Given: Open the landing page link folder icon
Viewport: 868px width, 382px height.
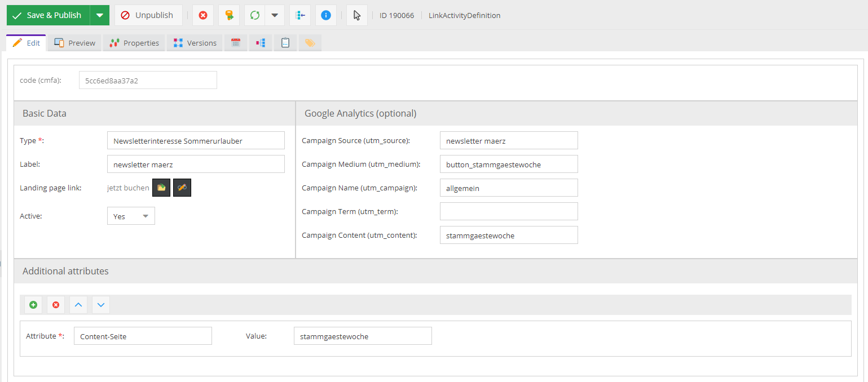Looking at the screenshot, I should tap(161, 188).
